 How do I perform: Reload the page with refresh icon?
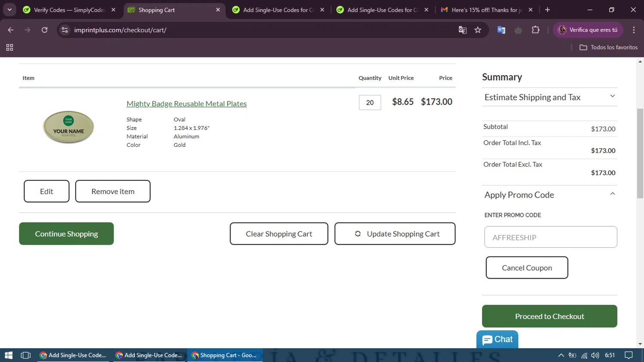44,30
